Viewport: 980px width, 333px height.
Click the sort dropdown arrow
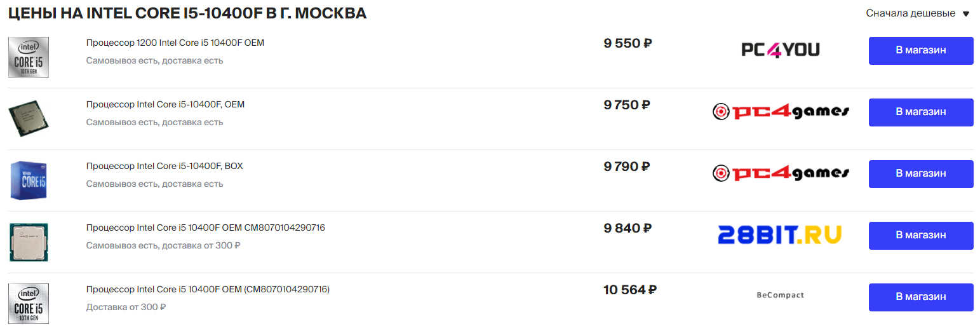(x=966, y=14)
